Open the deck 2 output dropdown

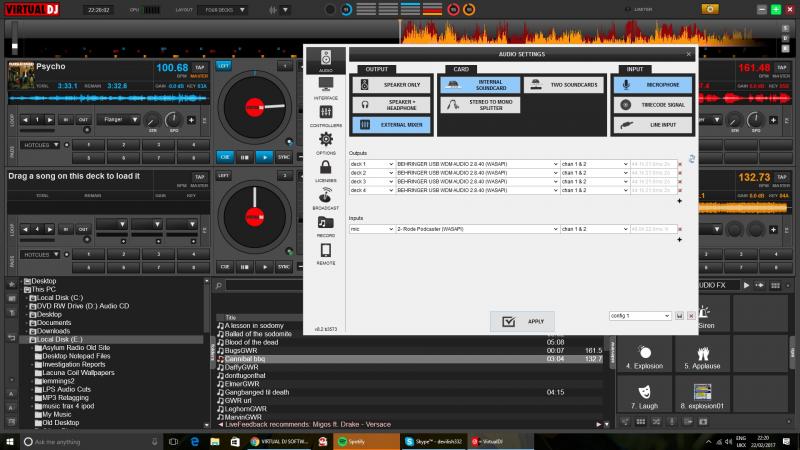[371, 173]
